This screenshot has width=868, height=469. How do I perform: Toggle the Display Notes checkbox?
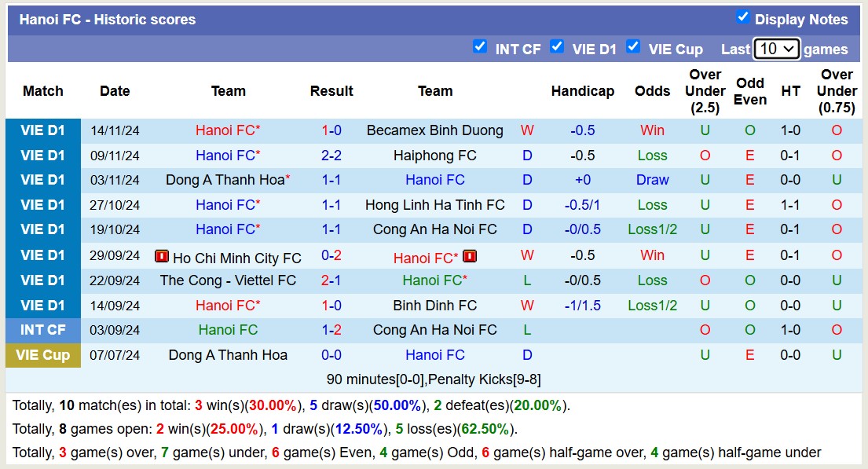tap(742, 17)
